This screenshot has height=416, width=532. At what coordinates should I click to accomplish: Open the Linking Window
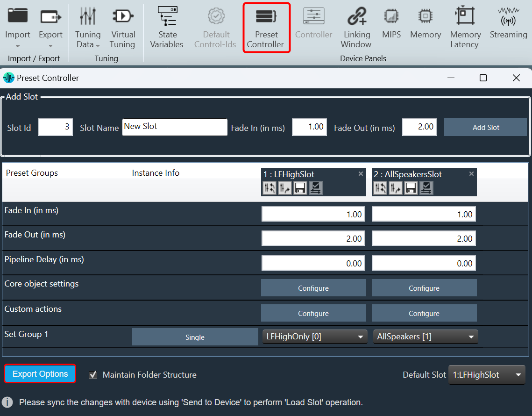pyautogui.click(x=356, y=27)
